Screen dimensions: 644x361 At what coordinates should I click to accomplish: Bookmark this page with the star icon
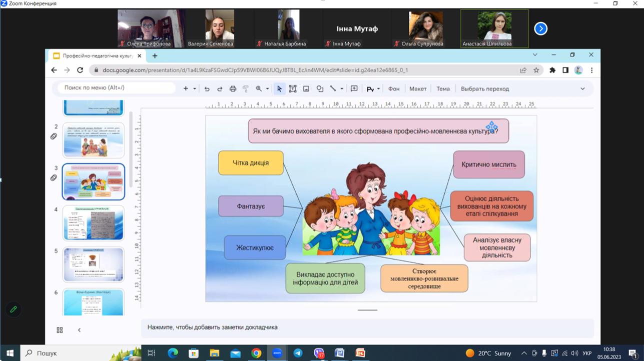click(536, 70)
